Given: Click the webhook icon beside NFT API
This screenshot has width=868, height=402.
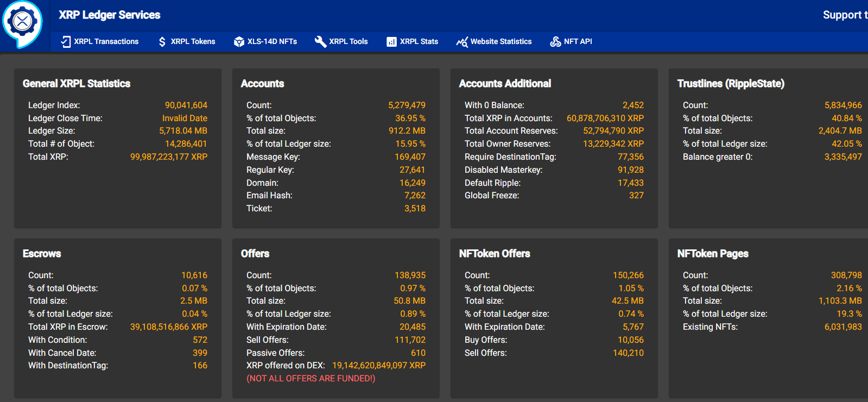Looking at the screenshot, I should (x=555, y=42).
